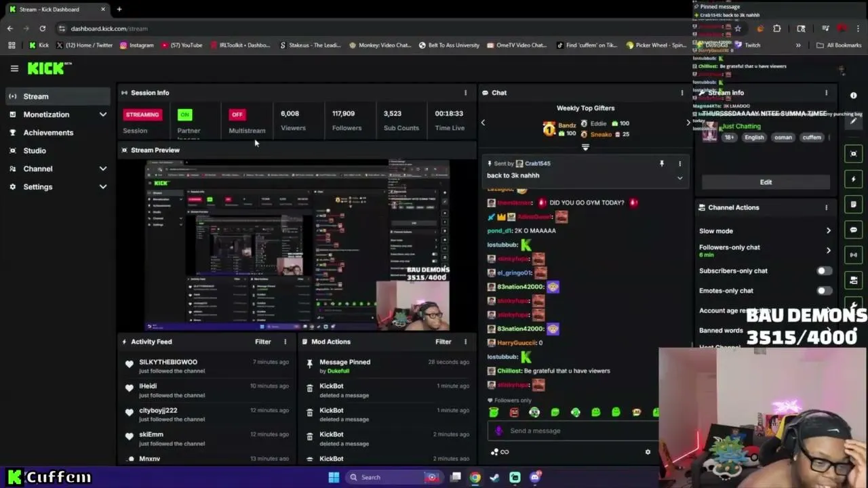Reload the page in the browser

[x=42, y=28]
